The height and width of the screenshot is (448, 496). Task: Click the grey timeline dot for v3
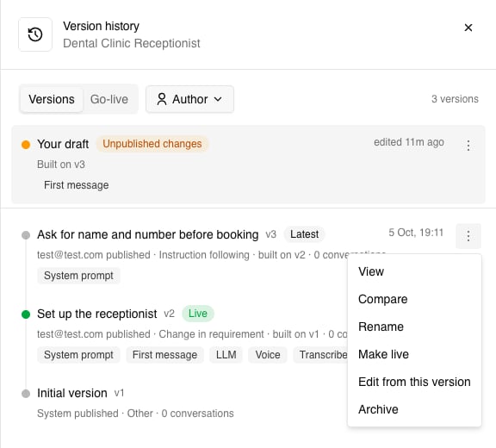(x=26, y=235)
